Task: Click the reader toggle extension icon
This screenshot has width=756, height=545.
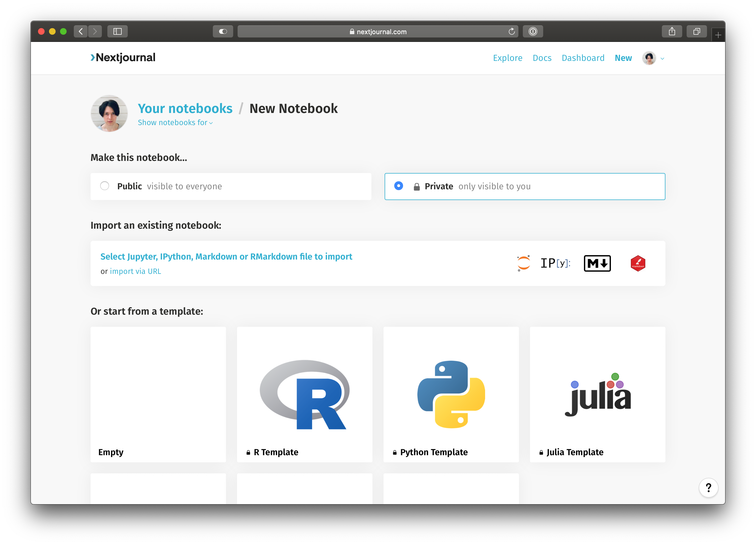Action: (x=223, y=31)
